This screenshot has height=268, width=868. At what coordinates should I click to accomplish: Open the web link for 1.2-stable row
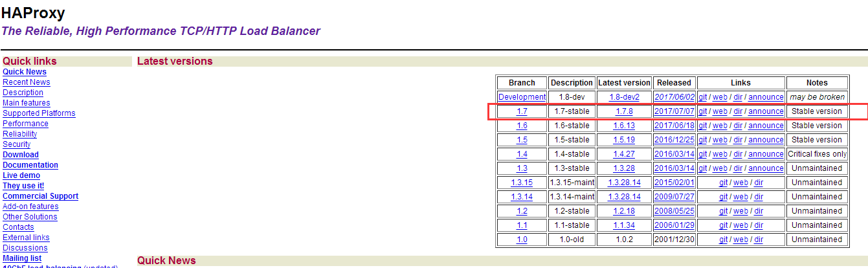pos(740,211)
